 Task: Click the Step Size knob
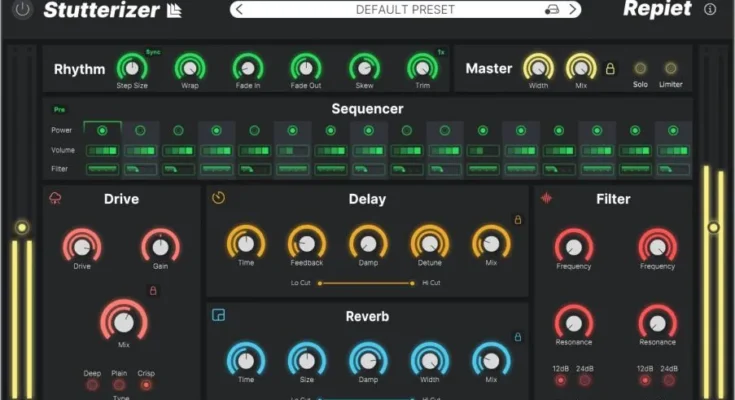(x=132, y=68)
